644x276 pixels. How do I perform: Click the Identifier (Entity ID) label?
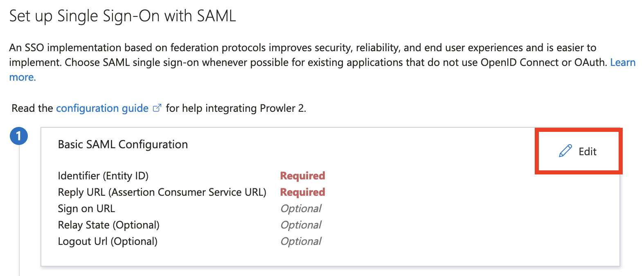(x=103, y=176)
